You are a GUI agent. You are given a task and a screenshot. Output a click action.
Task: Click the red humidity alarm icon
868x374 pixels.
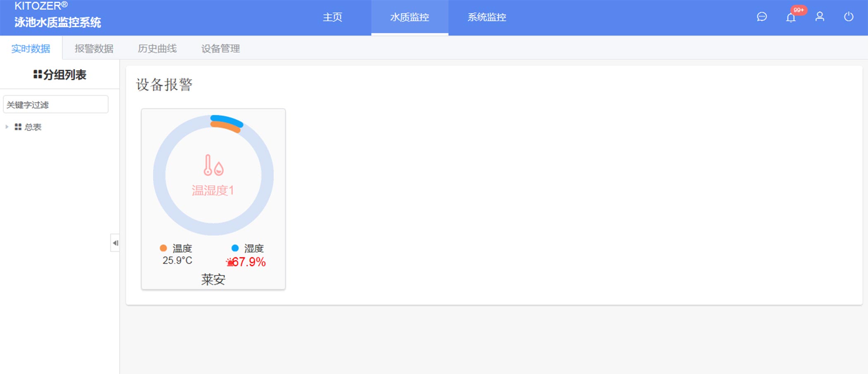pos(230,262)
